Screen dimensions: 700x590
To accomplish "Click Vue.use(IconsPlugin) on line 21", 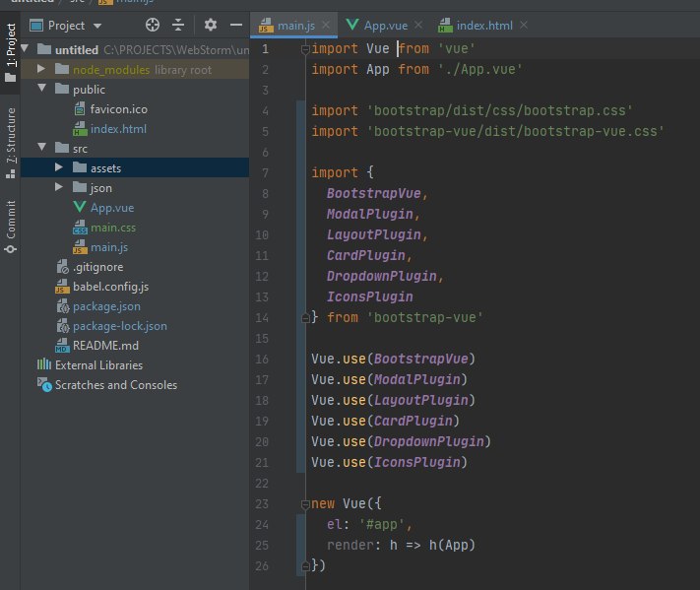I will (389, 462).
